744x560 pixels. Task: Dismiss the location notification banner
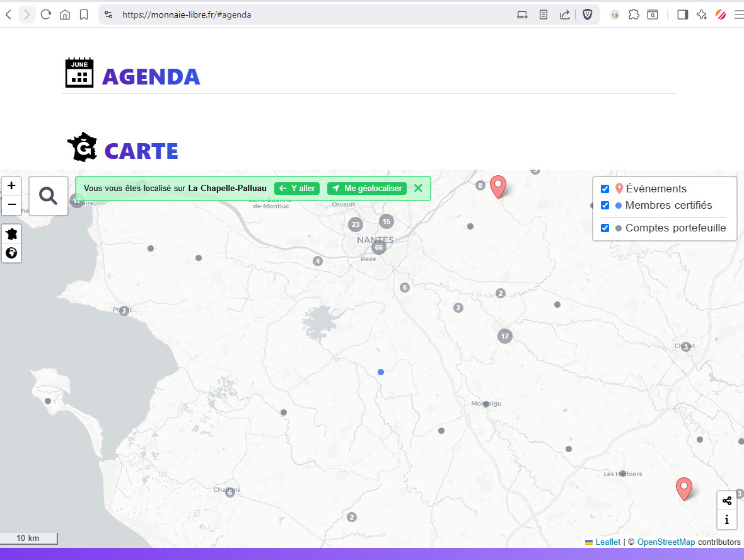point(418,188)
